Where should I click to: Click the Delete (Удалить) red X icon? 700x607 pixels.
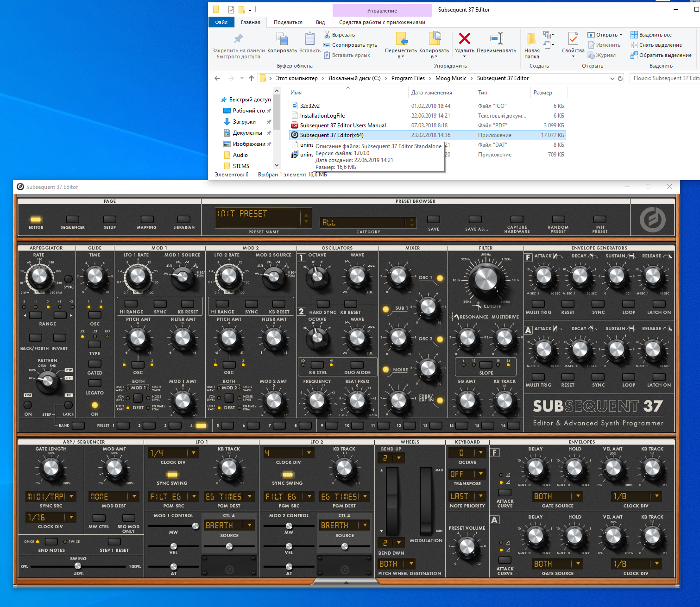(x=464, y=38)
